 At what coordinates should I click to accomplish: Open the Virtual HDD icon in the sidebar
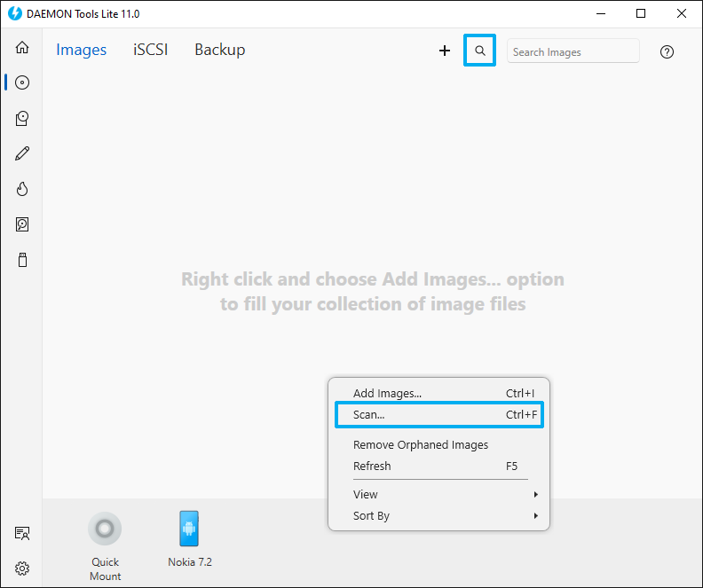(x=22, y=224)
